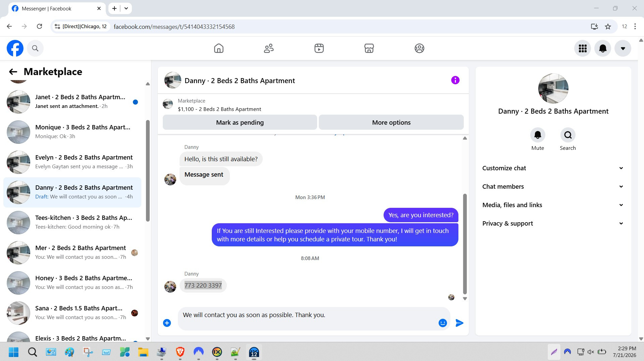Open Friends icon in top navigation
The height and width of the screenshot is (361, 644).
[269, 48]
